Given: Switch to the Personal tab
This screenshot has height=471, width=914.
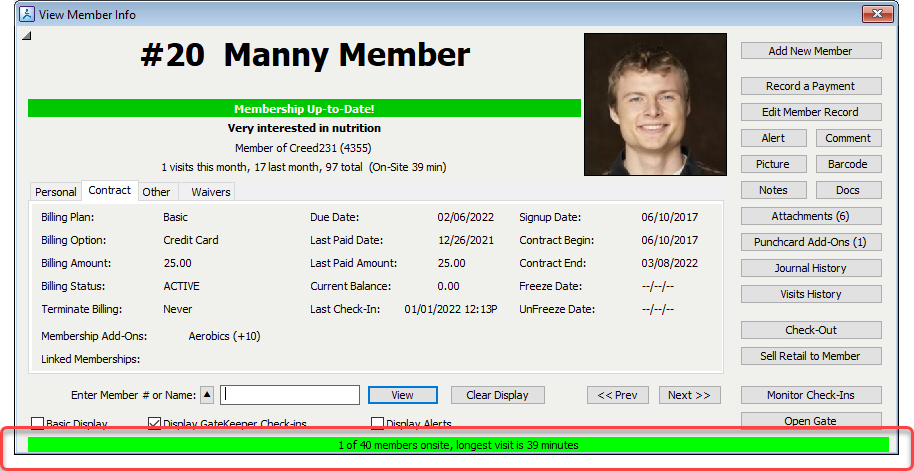Looking at the screenshot, I should pyautogui.click(x=56, y=192).
